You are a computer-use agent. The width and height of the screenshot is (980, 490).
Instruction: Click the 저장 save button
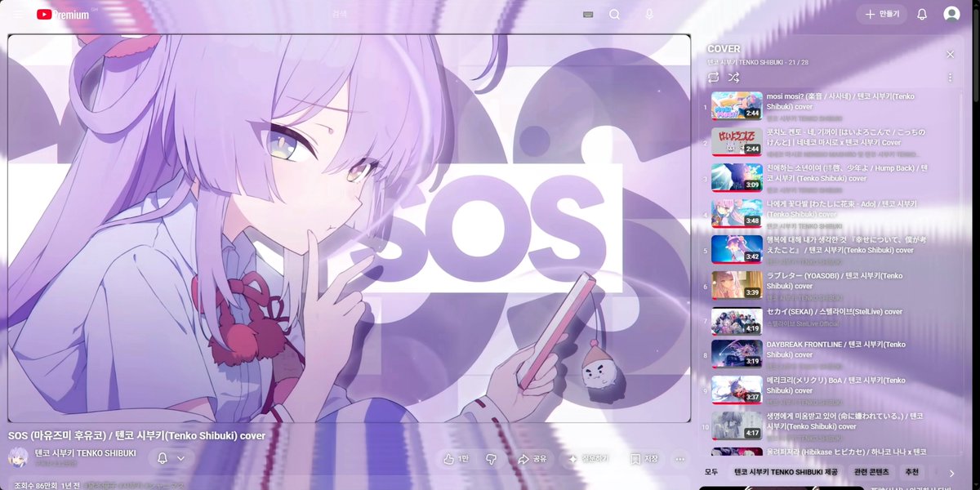click(x=644, y=459)
